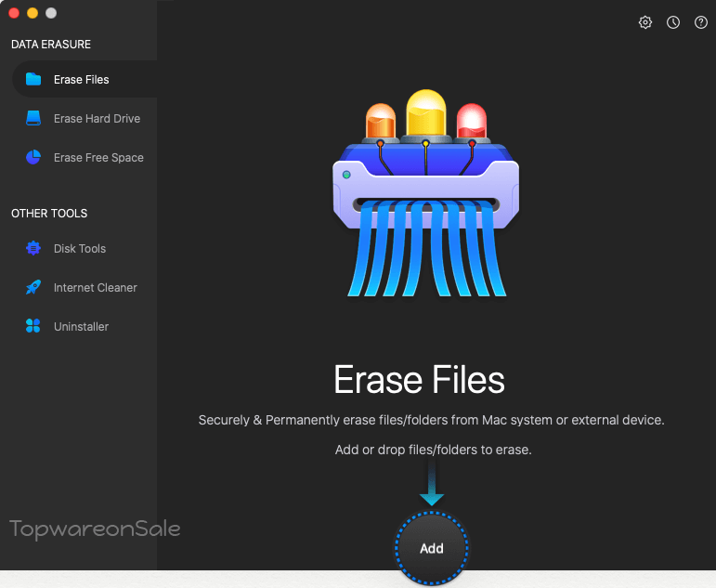
Task: Open the Disk Tools section
Action: pos(80,249)
